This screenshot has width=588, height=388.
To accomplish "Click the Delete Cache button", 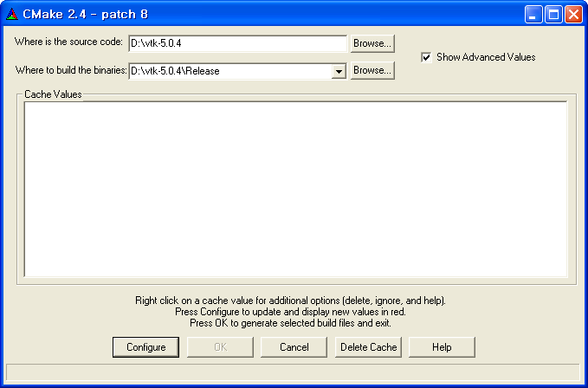I will (368, 347).
